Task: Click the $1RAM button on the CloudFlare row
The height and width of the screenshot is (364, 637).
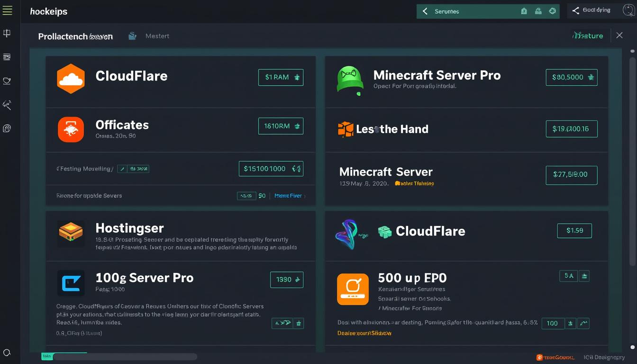Action: coord(281,77)
